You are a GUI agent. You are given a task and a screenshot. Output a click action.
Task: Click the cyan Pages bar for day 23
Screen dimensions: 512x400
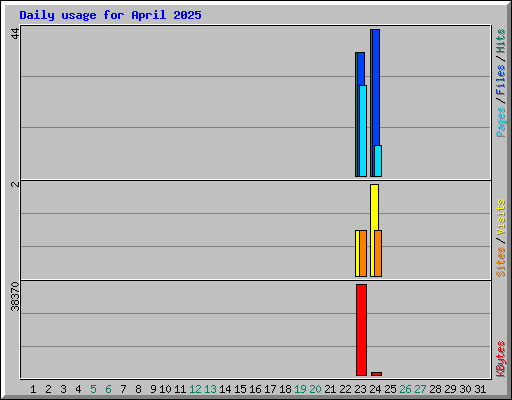pos(363,131)
